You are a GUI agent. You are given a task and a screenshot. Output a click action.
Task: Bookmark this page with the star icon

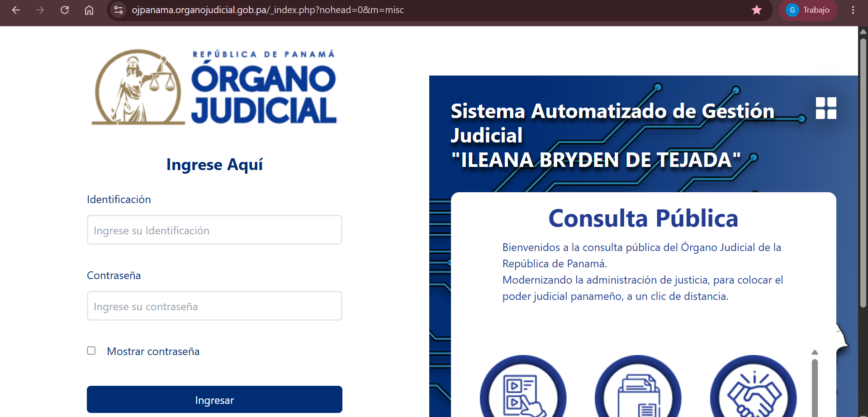757,10
